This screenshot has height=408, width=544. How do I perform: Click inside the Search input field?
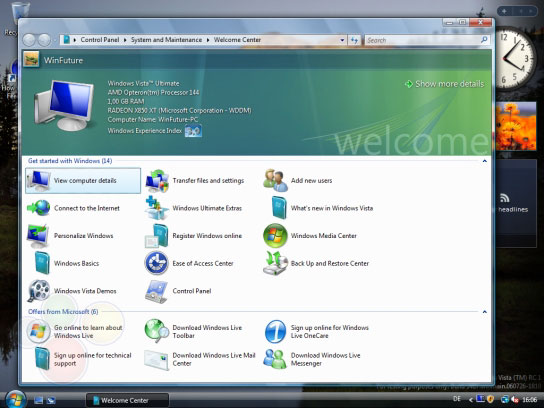click(422, 40)
